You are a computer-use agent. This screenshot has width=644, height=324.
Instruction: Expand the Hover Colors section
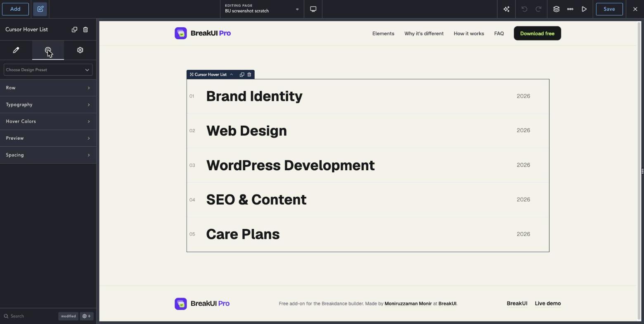tap(48, 121)
